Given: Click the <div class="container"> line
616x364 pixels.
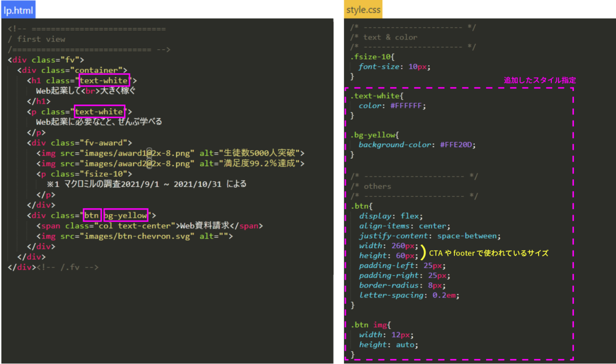Looking at the screenshot, I should tap(72, 70).
